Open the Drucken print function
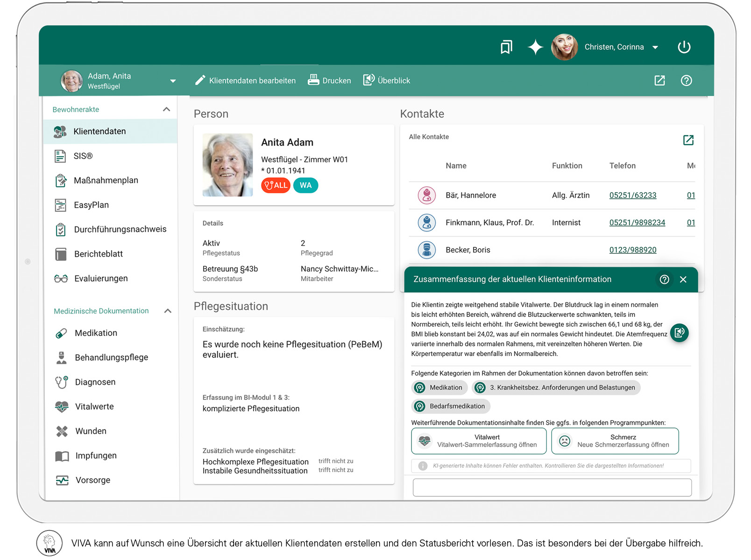Image resolution: width=751 pixels, height=560 pixels. (x=329, y=80)
